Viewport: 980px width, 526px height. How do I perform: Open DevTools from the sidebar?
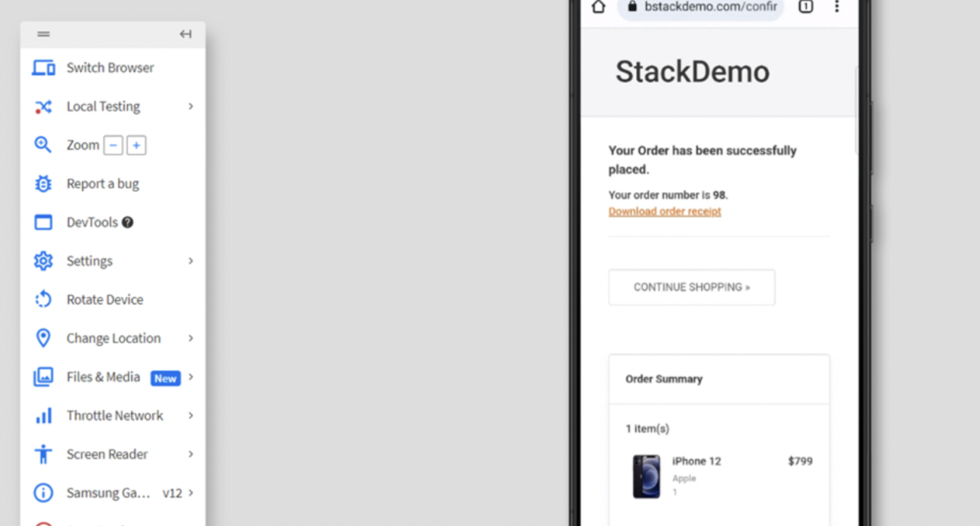[91, 222]
